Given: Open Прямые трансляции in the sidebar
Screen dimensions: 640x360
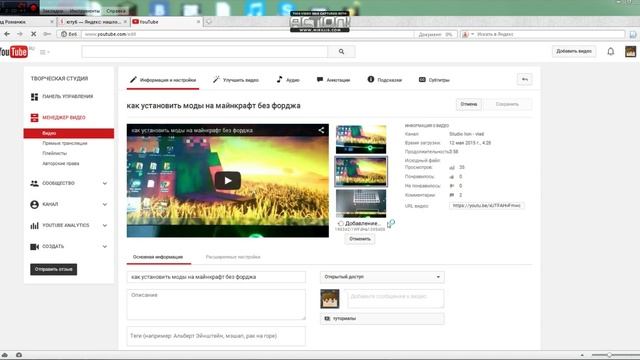Looking at the screenshot, I should point(64,143).
